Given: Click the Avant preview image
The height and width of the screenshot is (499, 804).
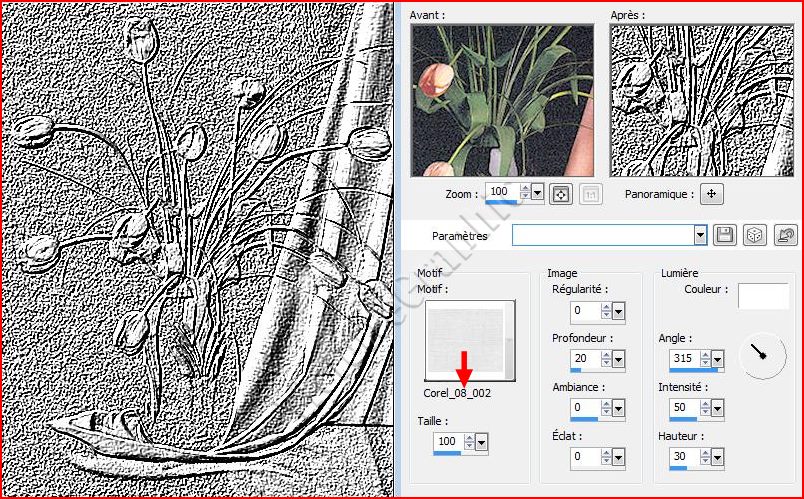Looking at the screenshot, I should (x=502, y=100).
